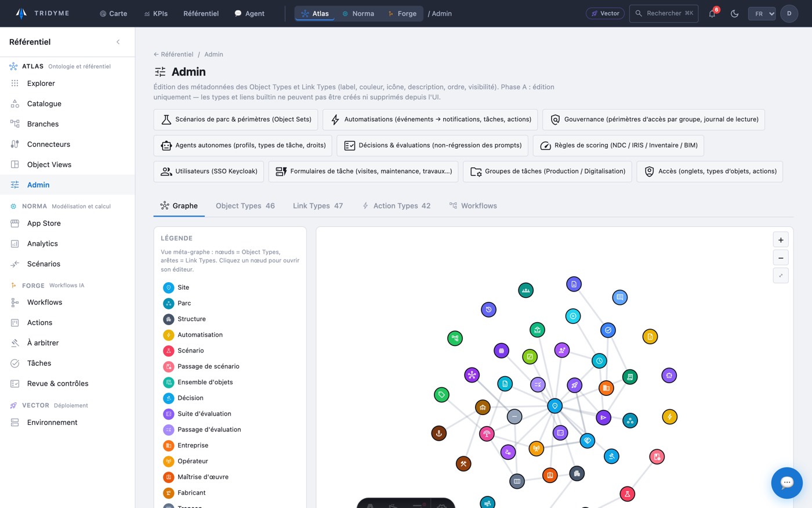This screenshot has width=812, height=508.
Task: Click the search field Rechercher
Action: point(664,13)
